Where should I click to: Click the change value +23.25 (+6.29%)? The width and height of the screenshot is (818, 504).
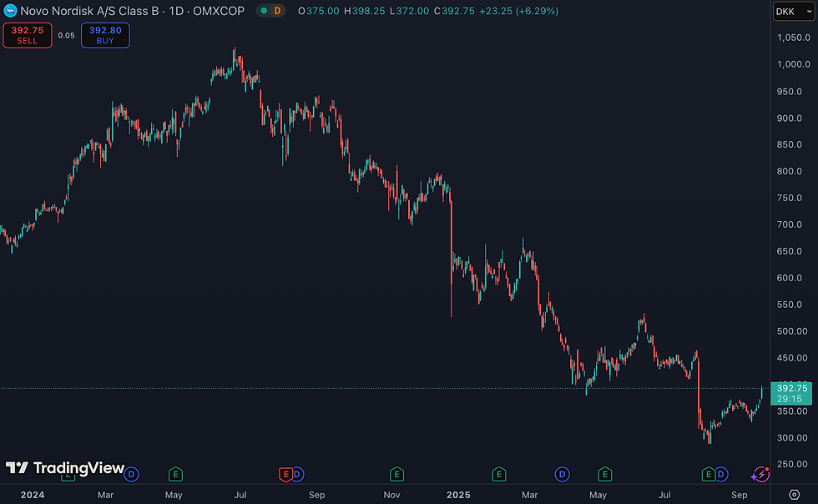point(519,11)
